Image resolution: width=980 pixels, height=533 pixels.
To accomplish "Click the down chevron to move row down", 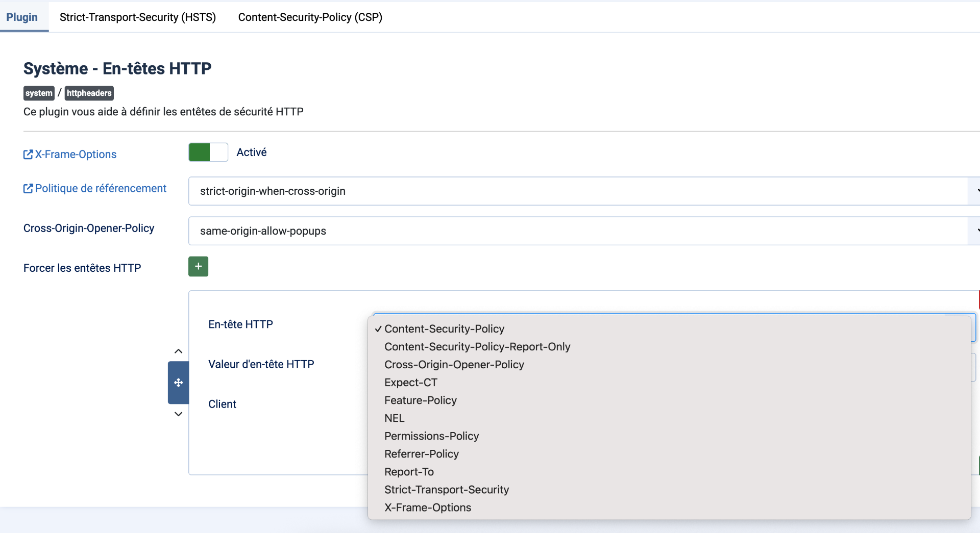I will pyautogui.click(x=178, y=414).
